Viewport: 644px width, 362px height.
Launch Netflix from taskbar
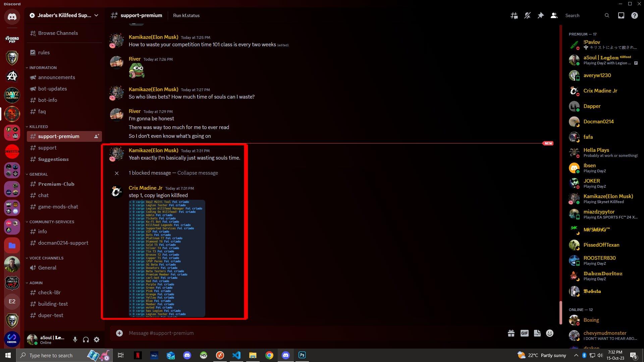[x=138, y=355]
